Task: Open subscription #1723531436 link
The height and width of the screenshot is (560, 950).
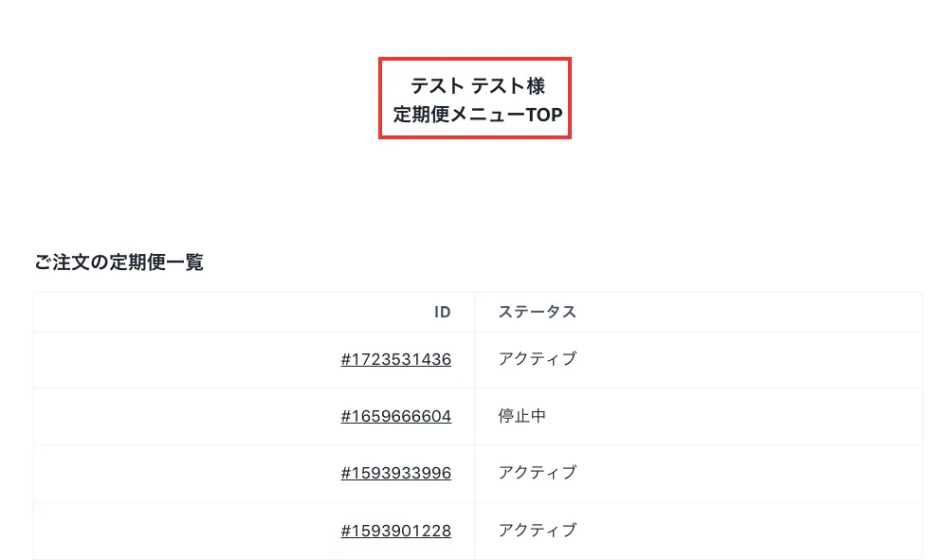Action: coord(396,359)
